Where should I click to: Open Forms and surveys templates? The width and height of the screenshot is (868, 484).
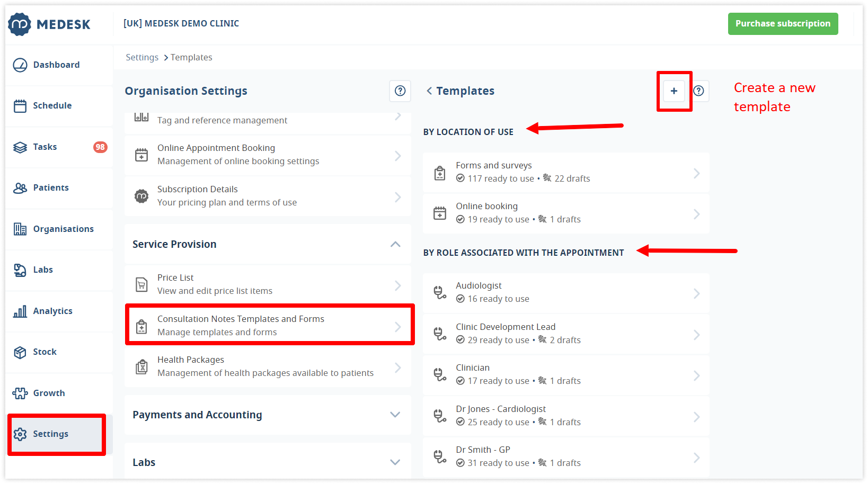coord(566,173)
